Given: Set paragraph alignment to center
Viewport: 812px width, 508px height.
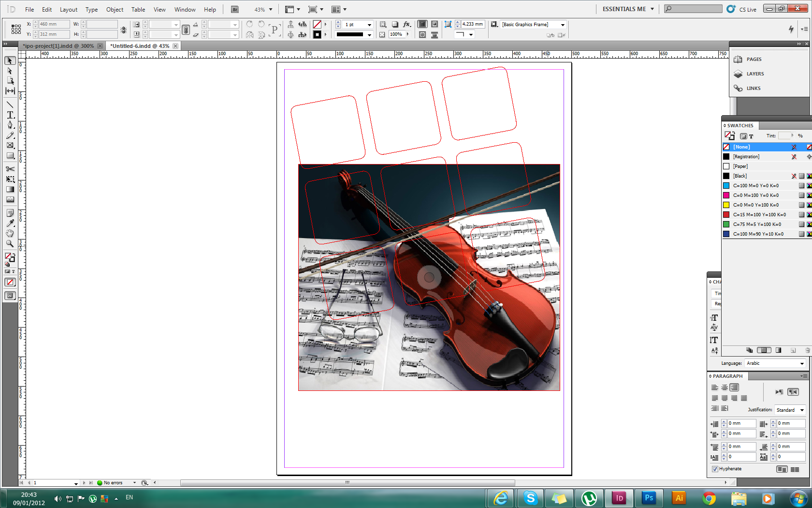Looking at the screenshot, I should [724, 388].
